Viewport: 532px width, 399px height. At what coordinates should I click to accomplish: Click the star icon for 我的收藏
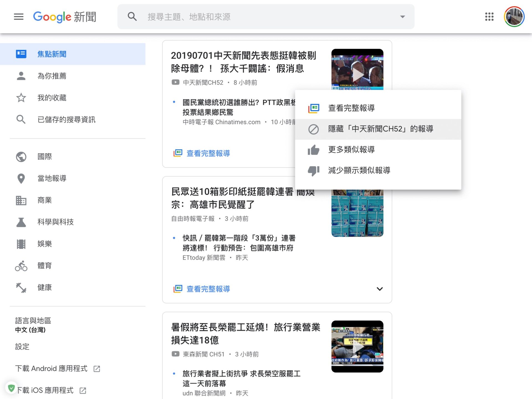(21, 98)
